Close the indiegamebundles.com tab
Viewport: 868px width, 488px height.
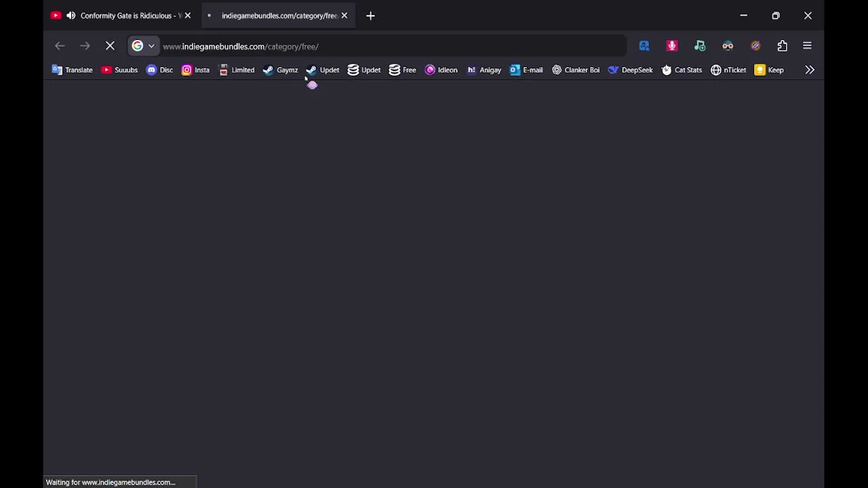pos(344,16)
